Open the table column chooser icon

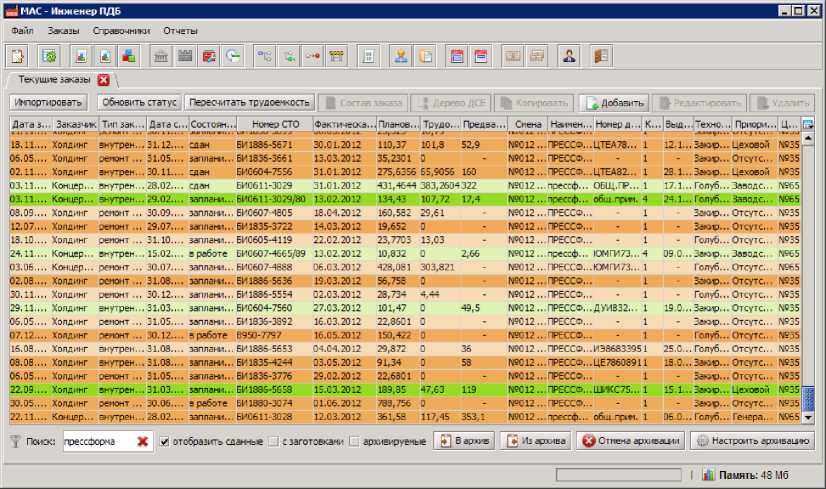click(x=808, y=125)
